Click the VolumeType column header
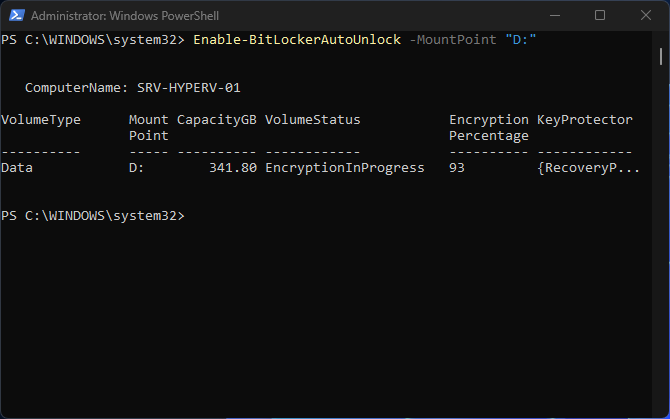This screenshot has height=419, width=670. 41,120
